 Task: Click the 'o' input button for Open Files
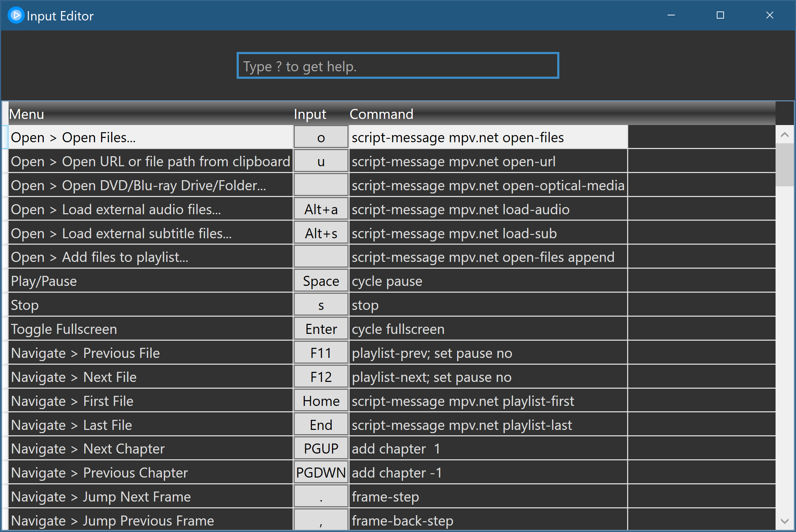[321, 138]
